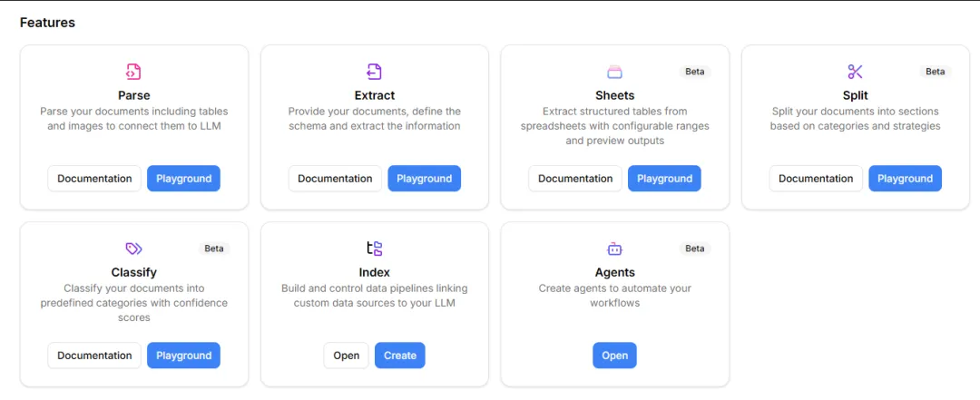Screen dimensions: 980x400
Task: Click the Beta badge on Split card
Action: (935, 72)
